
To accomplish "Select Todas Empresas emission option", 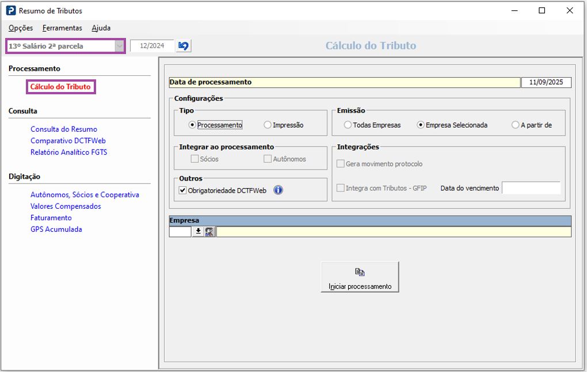I will pos(348,125).
